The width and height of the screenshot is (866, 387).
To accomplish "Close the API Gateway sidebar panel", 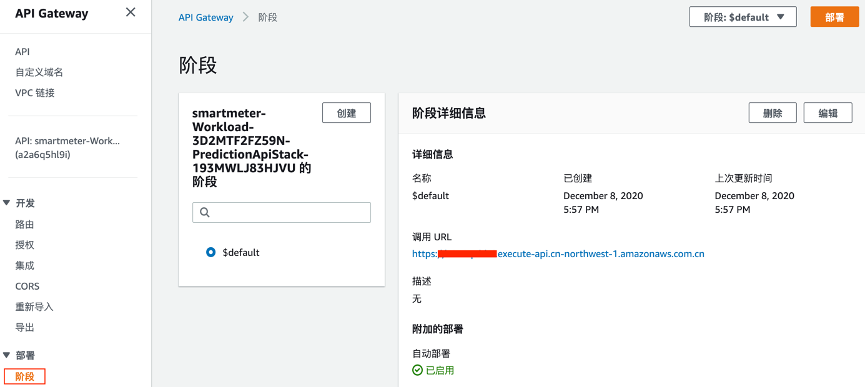I will (130, 12).
